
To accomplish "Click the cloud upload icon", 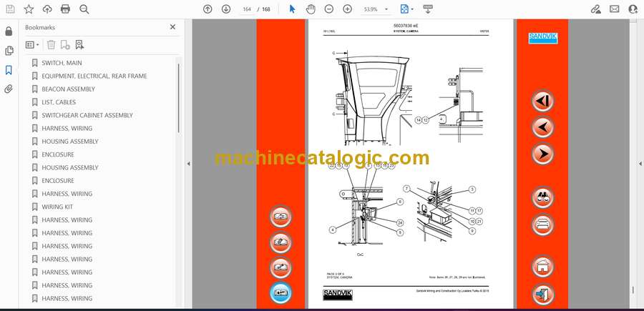I will point(47,9).
